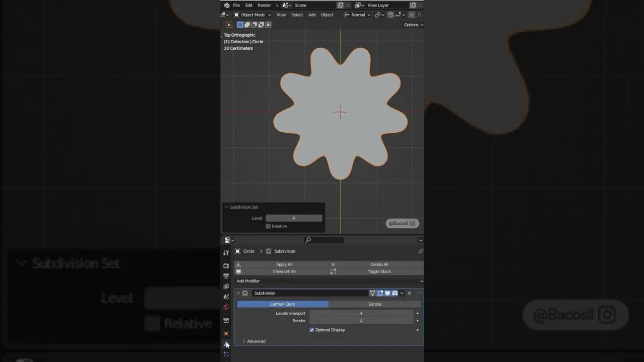Open the properties editor type dropdown

click(x=229, y=240)
